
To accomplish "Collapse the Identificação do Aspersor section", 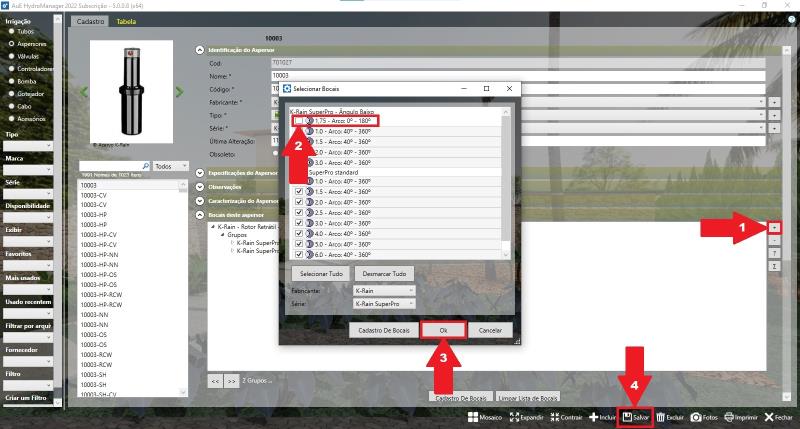I will coord(200,49).
